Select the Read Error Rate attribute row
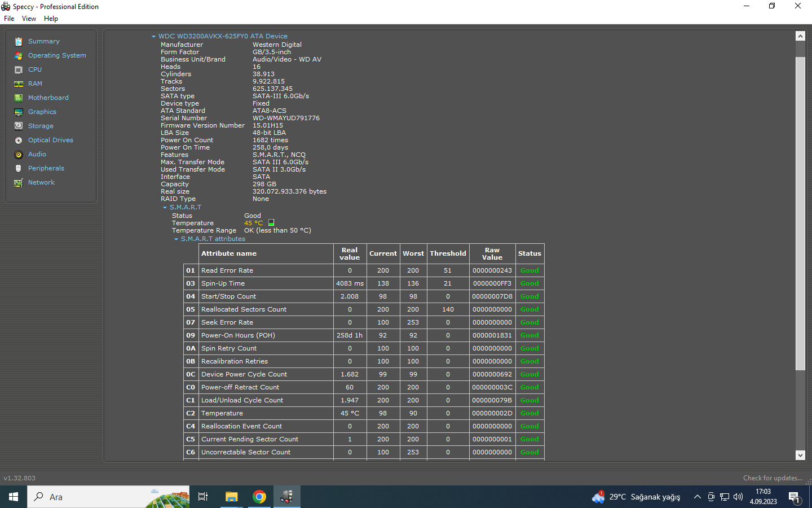 [364, 270]
